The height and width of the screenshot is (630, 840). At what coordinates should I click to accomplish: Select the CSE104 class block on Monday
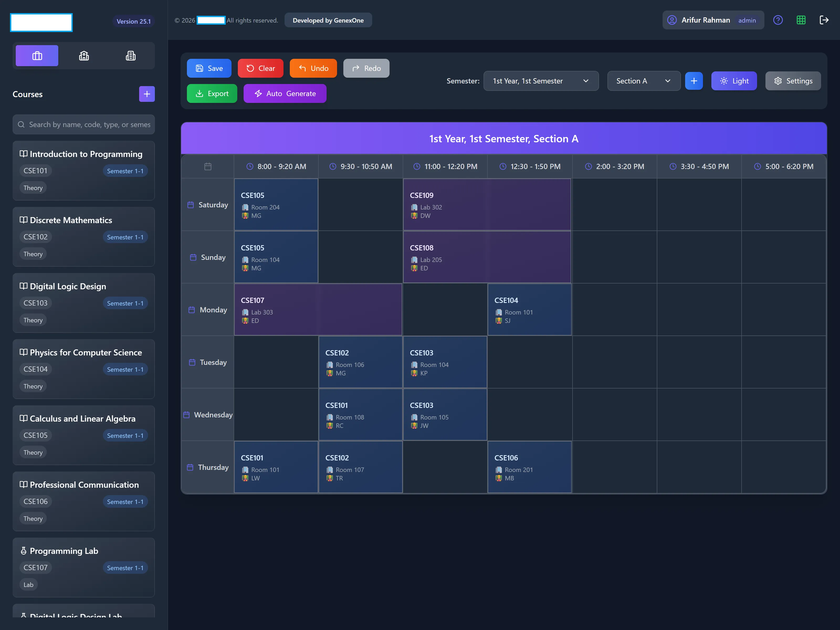click(529, 309)
